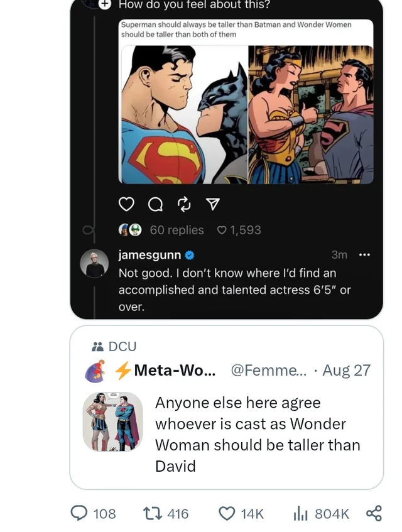Repost the Threads post
Screen dimensions: 402x532
tap(184, 204)
